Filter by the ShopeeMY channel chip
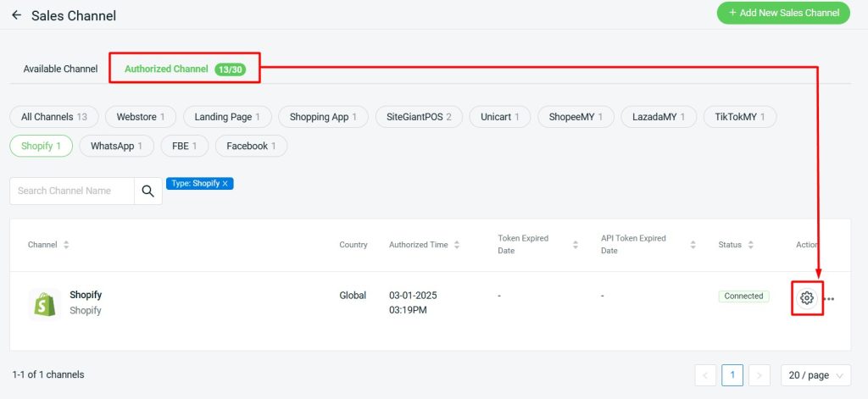This screenshot has width=868, height=399. [x=576, y=117]
